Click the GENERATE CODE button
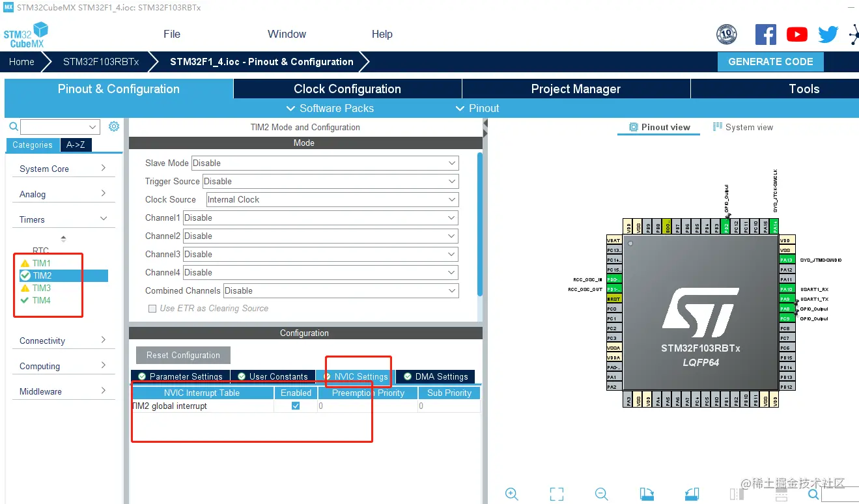This screenshot has width=859, height=504. (x=770, y=62)
